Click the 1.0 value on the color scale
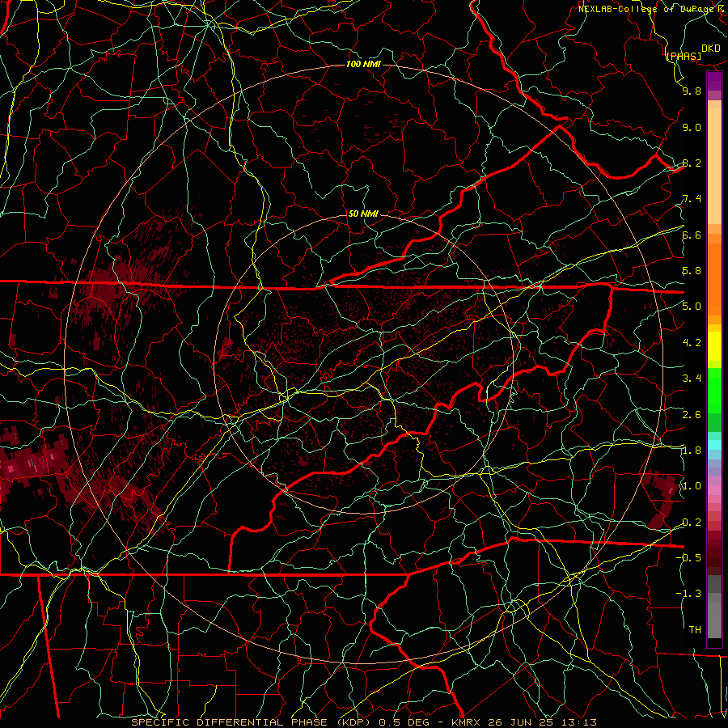The width and height of the screenshot is (728, 728). point(692,486)
